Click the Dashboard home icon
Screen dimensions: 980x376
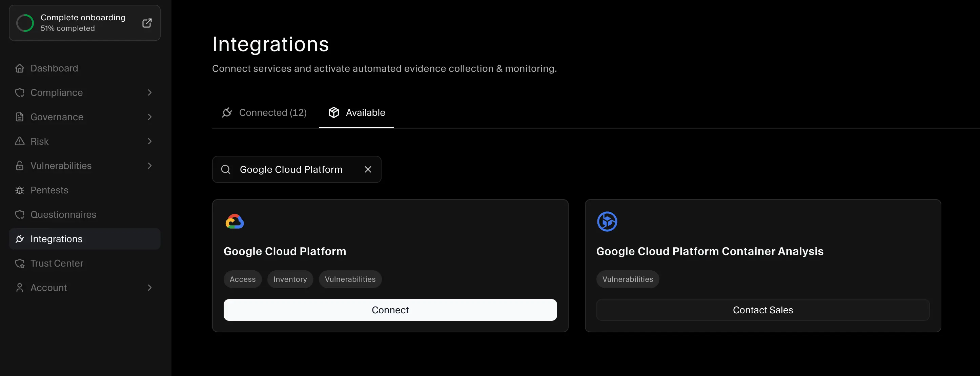pyautogui.click(x=20, y=68)
